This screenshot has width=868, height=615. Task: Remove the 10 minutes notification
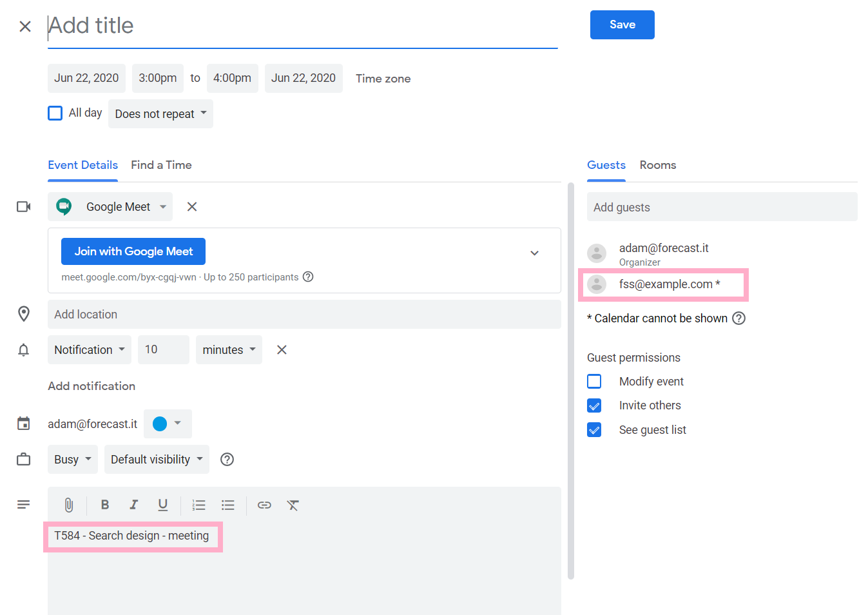click(x=282, y=349)
